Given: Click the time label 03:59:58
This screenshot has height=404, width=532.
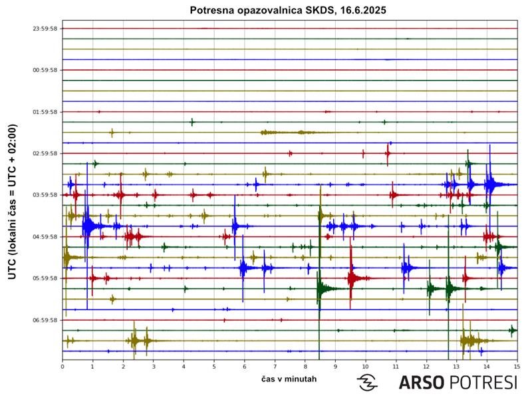Looking at the screenshot, I should (x=45, y=195).
